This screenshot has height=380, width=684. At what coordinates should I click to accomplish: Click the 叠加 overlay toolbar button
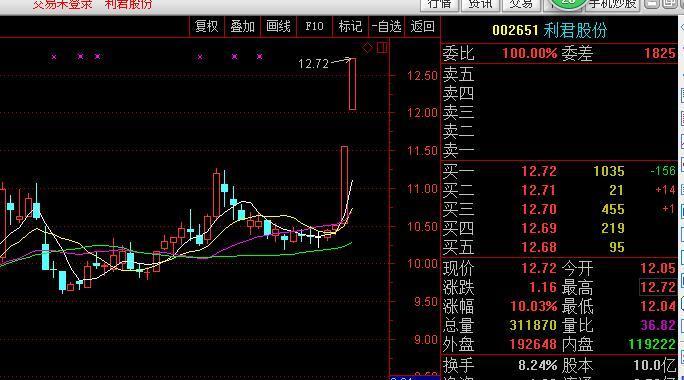coord(242,26)
